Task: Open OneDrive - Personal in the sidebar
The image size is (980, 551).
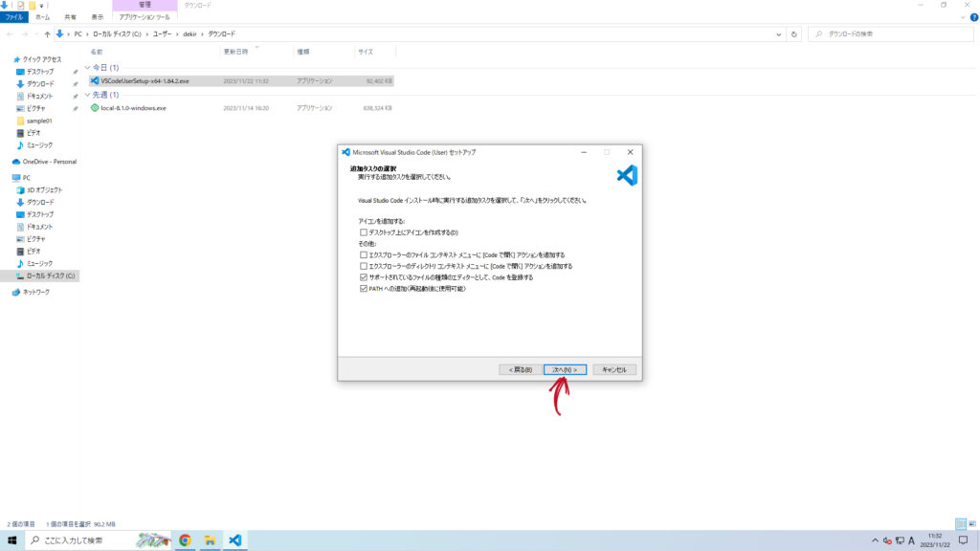Action: tap(50, 162)
